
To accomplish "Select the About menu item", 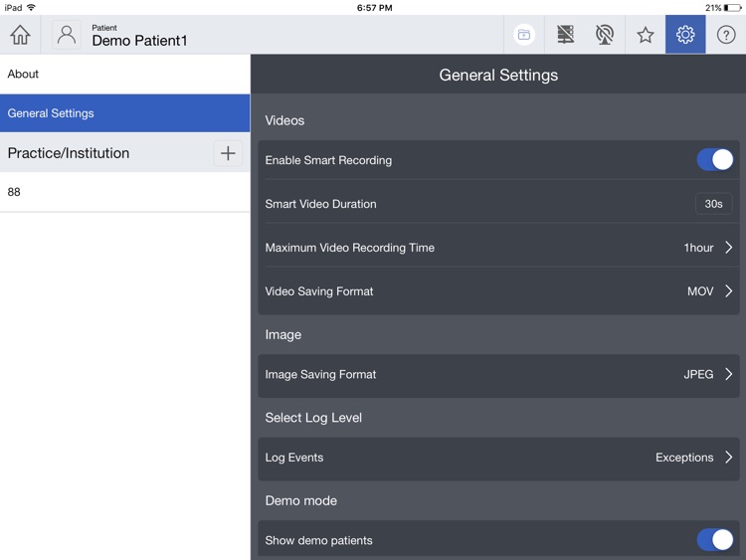I will coord(124,74).
